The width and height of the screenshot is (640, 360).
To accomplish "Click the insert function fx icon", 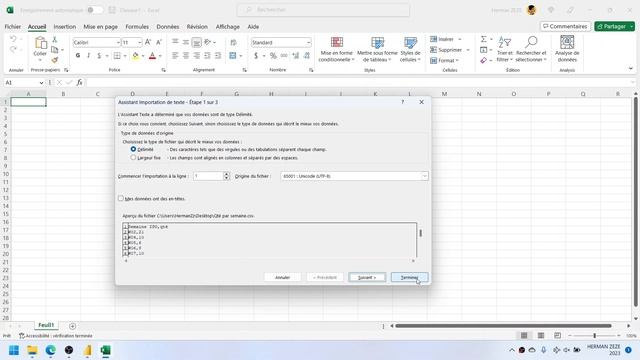I will tap(79, 82).
